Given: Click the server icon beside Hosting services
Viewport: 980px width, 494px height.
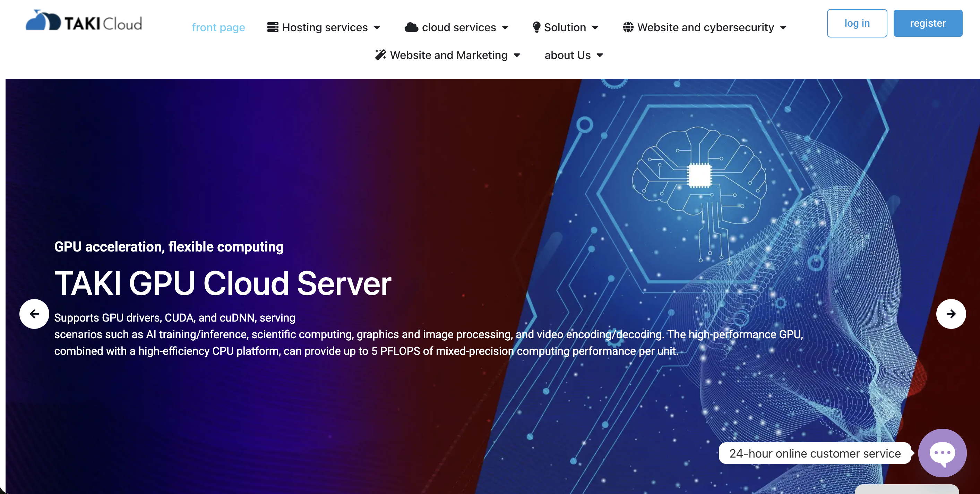Looking at the screenshot, I should pos(272,27).
